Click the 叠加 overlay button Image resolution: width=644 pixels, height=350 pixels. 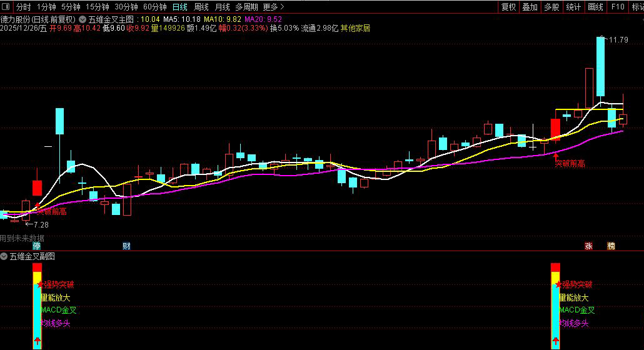tap(530, 7)
